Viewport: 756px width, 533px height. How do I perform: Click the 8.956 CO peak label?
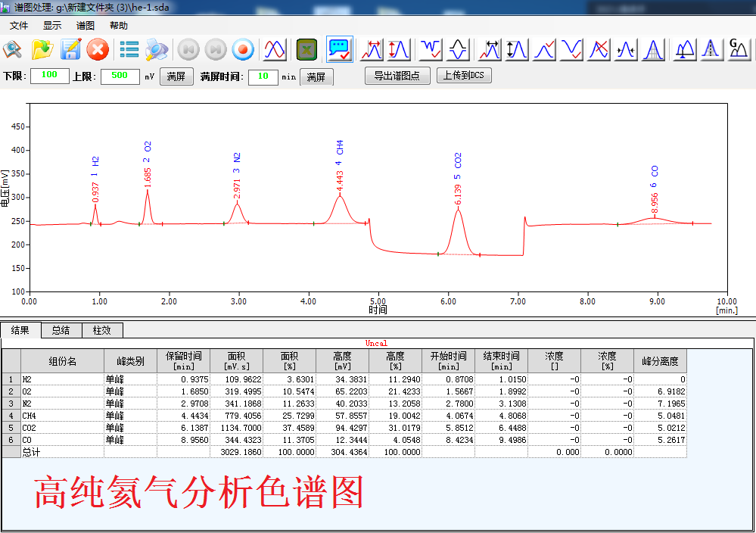[655, 189]
